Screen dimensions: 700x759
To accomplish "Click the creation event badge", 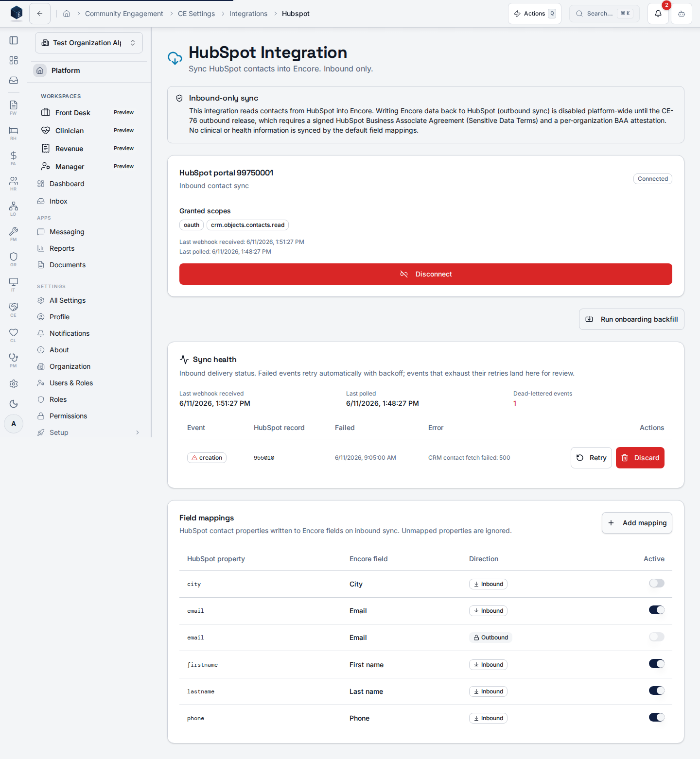I will 207,458.
